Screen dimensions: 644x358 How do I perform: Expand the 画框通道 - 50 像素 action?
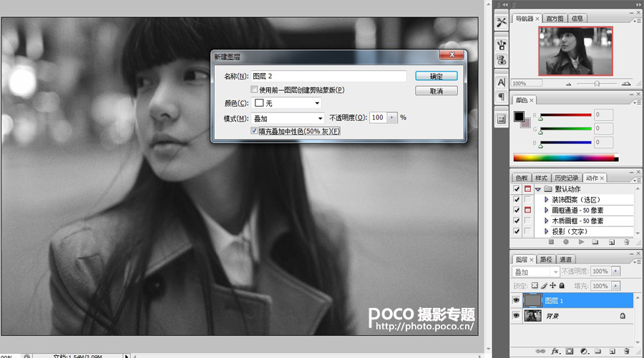546,210
